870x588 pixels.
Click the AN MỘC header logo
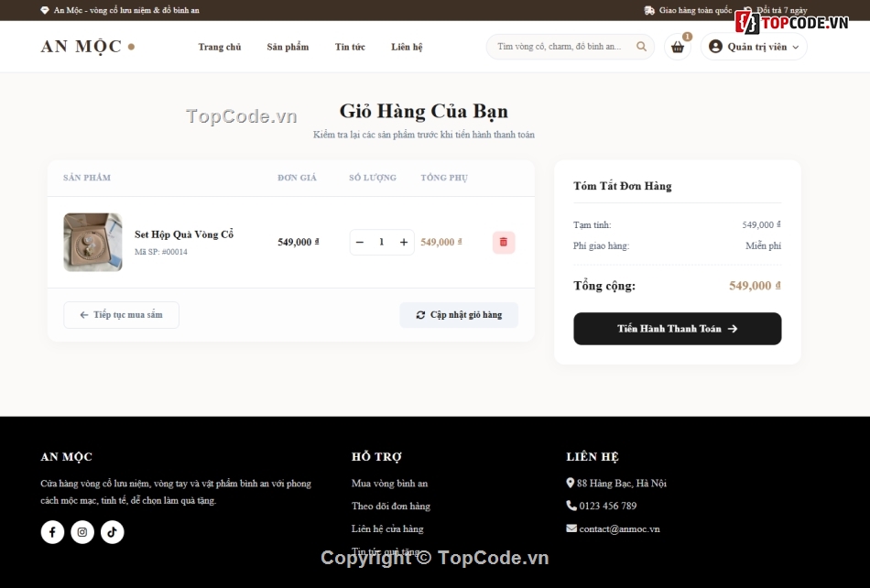tap(88, 47)
